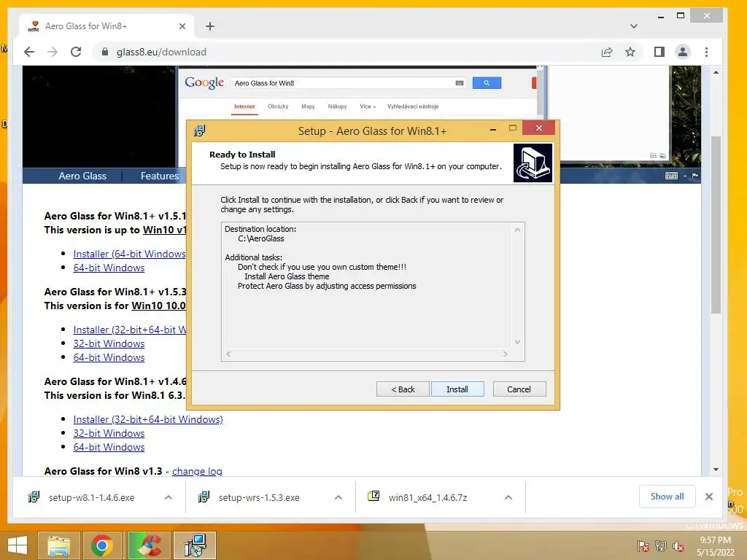
Task: Open Installer (32-bit+64-bit Windows) link for v1.4.6
Action: 148,419
